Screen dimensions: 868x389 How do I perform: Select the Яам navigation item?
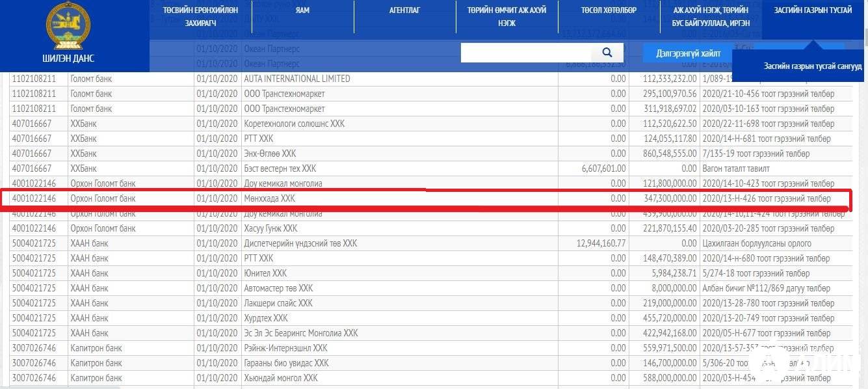(x=302, y=10)
